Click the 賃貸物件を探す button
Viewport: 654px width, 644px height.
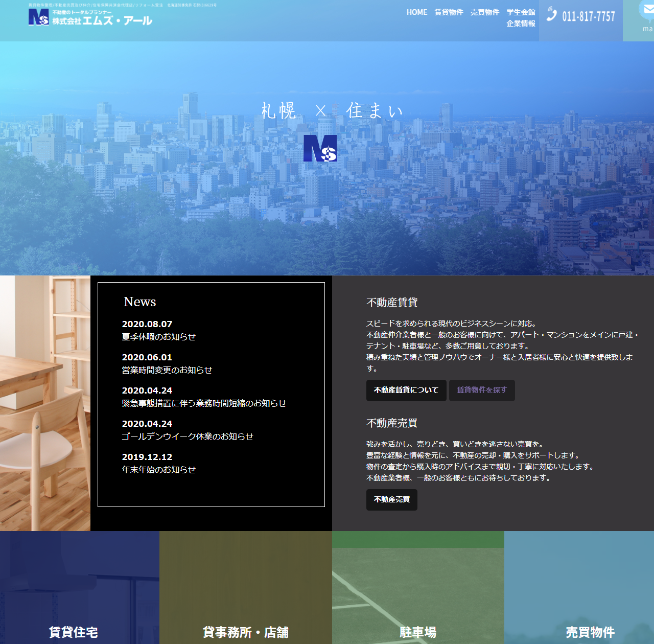point(481,390)
